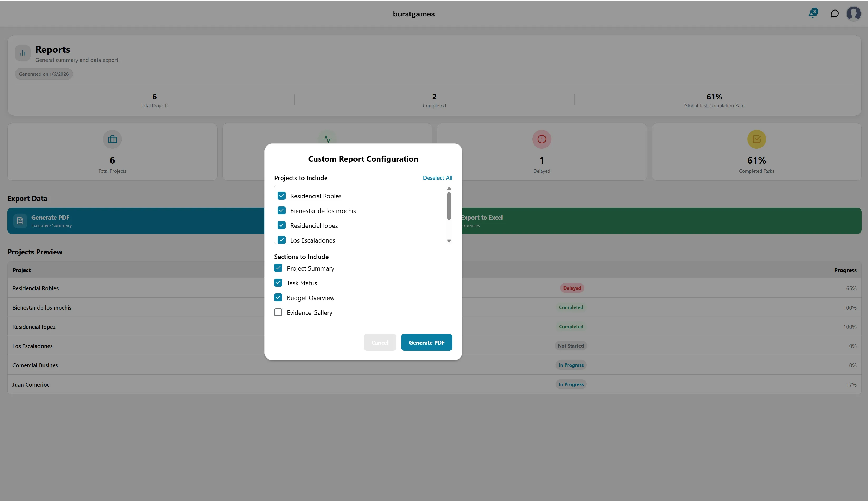
Task: Click the Generated on 1/6/2026 badge
Action: click(x=44, y=74)
